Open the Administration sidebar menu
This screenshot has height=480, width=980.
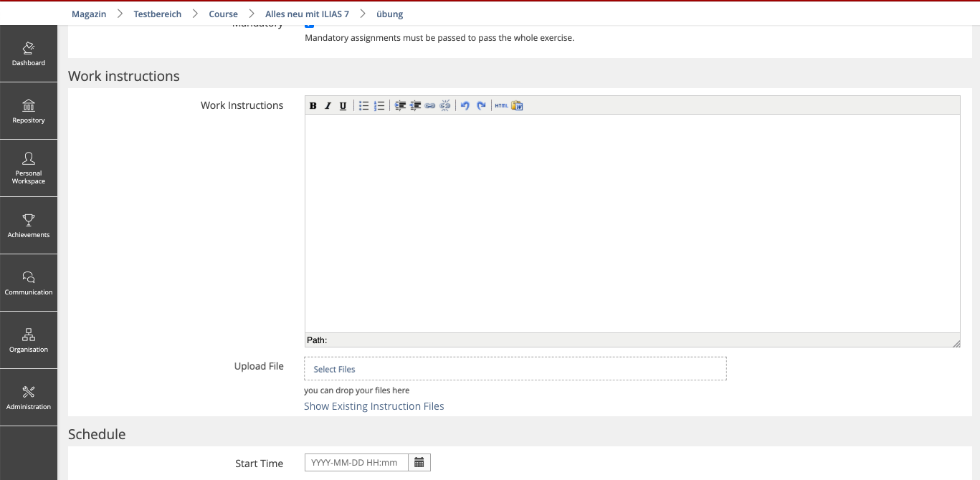pyautogui.click(x=29, y=398)
